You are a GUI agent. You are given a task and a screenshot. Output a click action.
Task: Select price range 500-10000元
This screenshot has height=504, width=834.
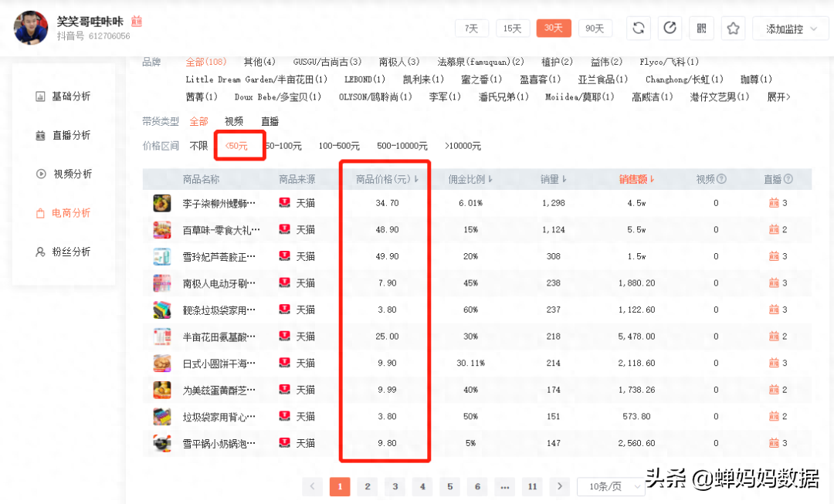pos(402,146)
